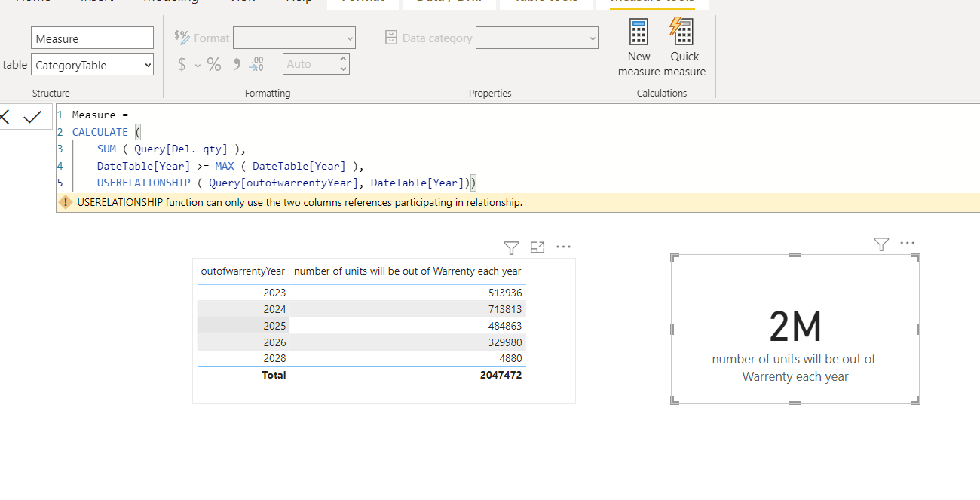Open the Format dropdown

(x=294, y=38)
